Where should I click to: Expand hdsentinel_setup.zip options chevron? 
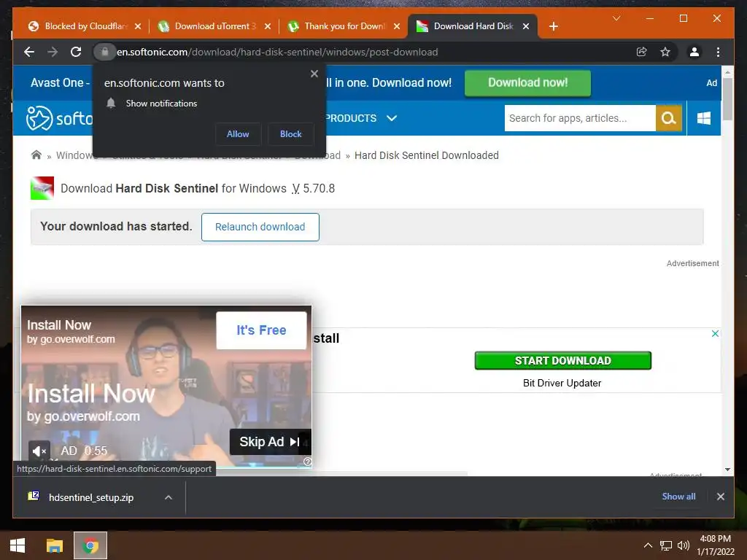169,497
